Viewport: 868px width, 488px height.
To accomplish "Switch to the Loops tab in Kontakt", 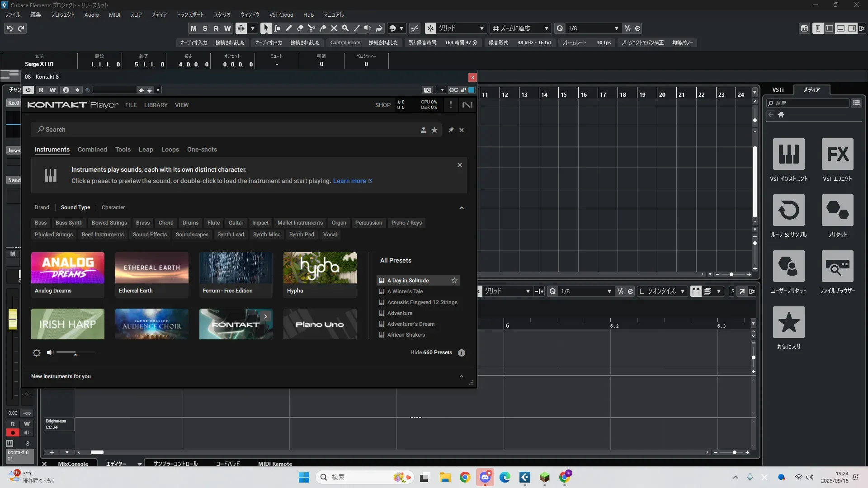I will point(170,150).
